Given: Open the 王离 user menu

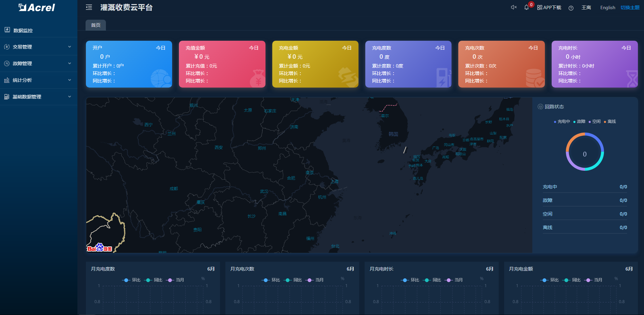Looking at the screenshot, I should tap(586, 7).
